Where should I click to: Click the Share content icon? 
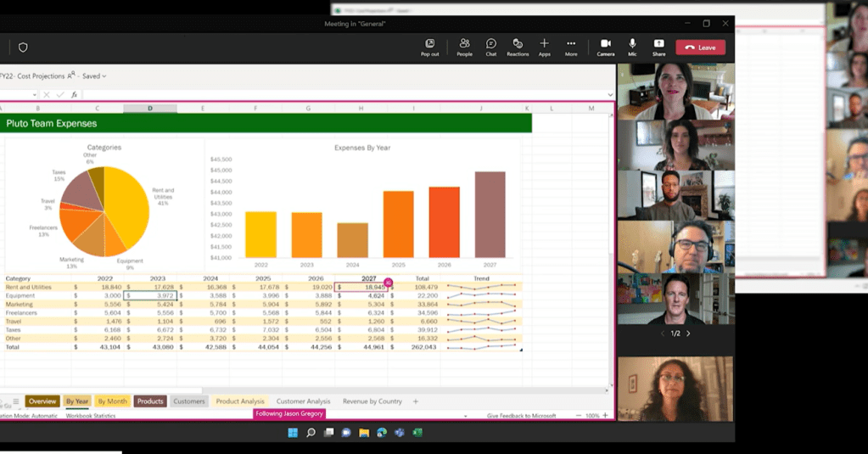pos(658,43)
